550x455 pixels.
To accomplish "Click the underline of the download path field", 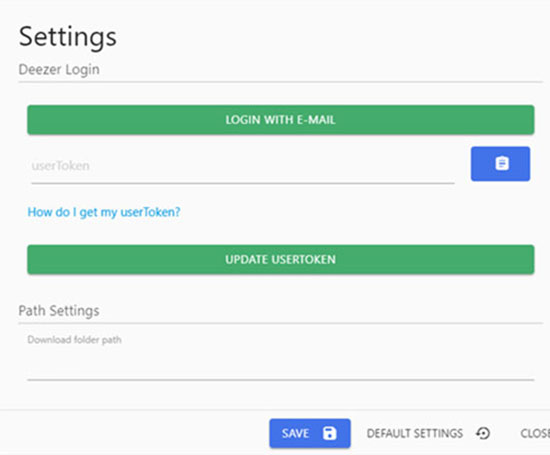I will (281, 380).
